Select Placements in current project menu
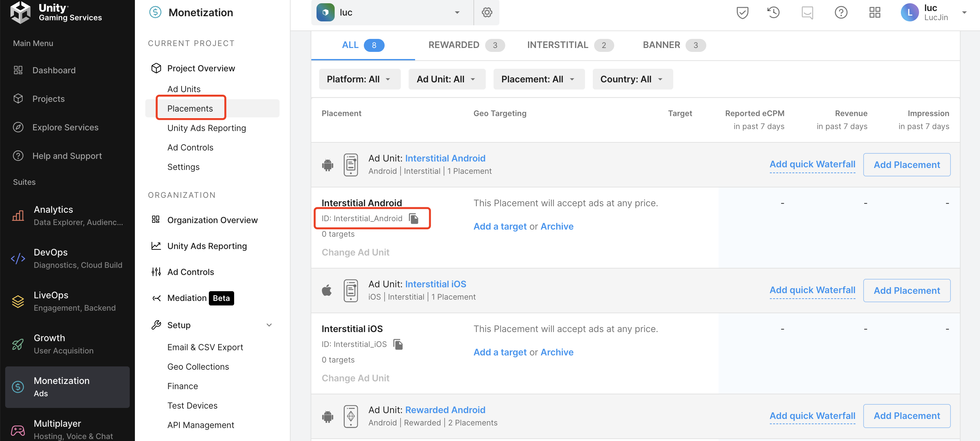The height and width of the screenshot is (441, 980). tap(212, 108)
